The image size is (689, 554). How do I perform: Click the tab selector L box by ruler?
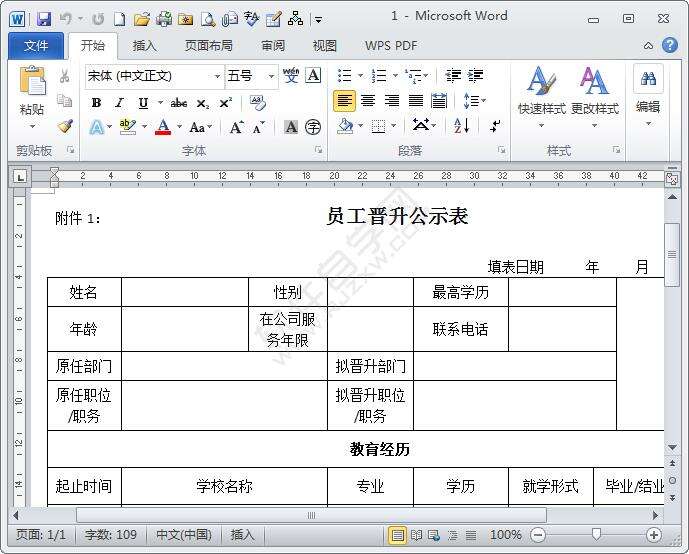point(20,177)
